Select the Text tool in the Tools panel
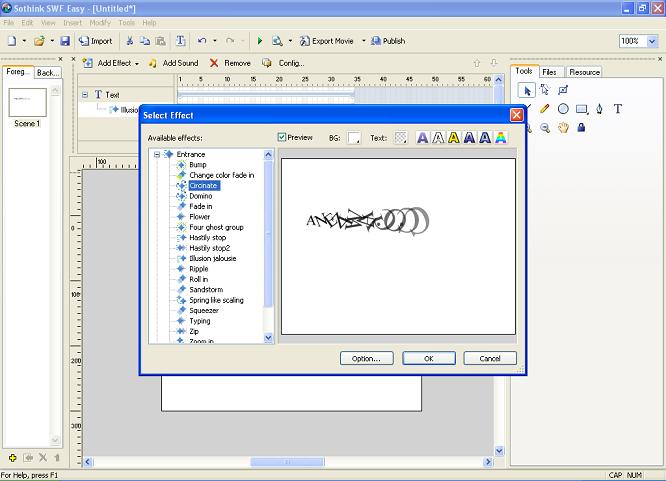Screen dimensions: 666x481 (618, 109)
